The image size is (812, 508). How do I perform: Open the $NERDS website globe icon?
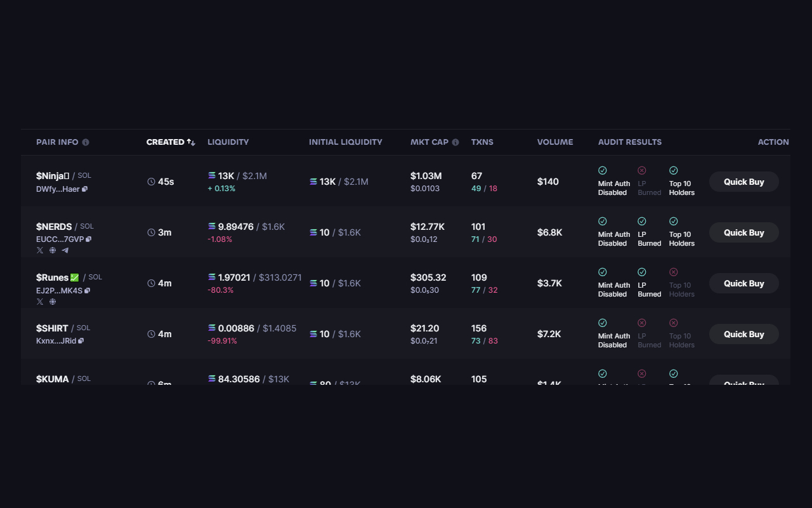(53, 250)
